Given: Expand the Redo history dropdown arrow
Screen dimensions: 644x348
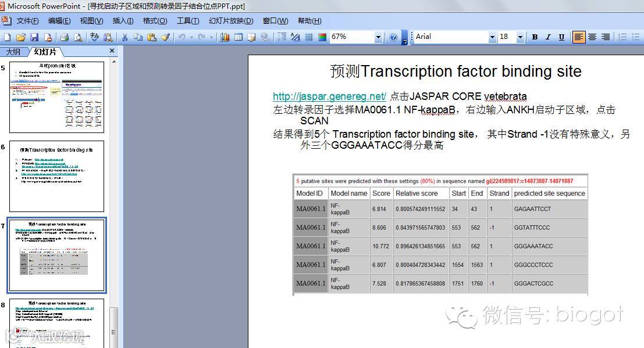Looking at the screenshot, I should [x=212, y=37].
